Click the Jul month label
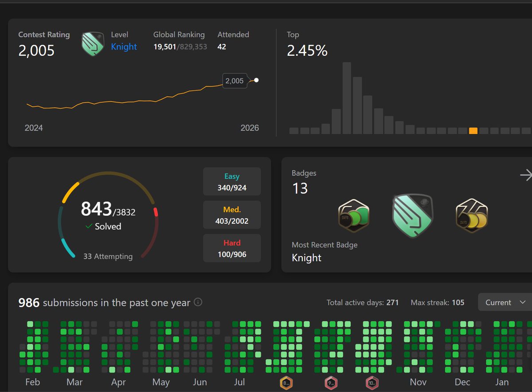Image resolution: width=532 pixels, height=392 pixels. coord(239,382)
